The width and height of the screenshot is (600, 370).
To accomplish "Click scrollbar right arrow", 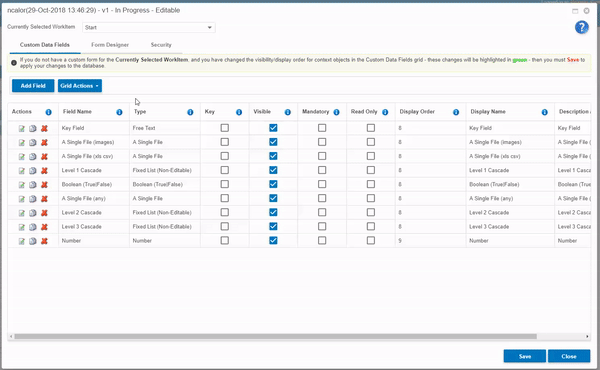I will point(587,337).
